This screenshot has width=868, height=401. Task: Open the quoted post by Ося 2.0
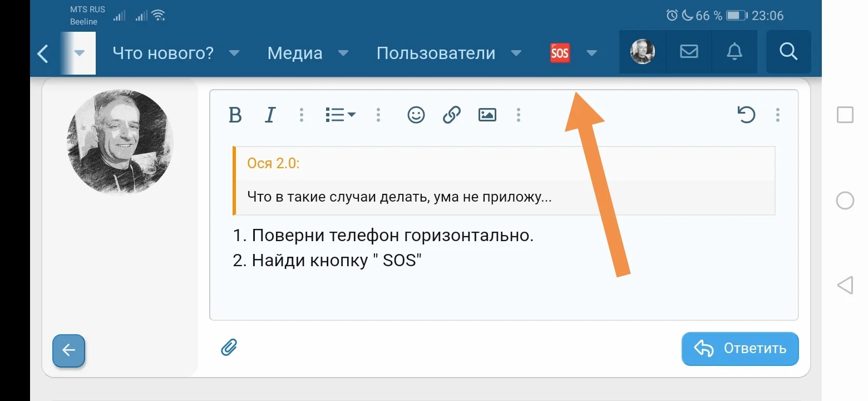274,163
